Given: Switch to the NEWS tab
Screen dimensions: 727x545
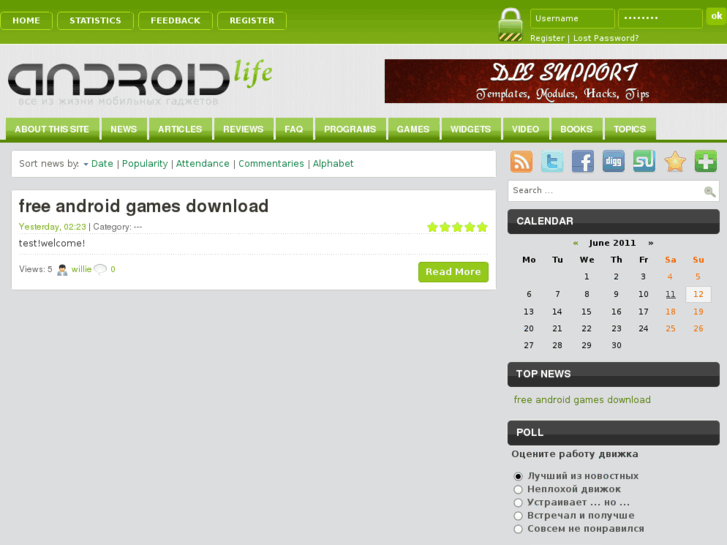Looking at the screenshot, I should click(123, 129).
